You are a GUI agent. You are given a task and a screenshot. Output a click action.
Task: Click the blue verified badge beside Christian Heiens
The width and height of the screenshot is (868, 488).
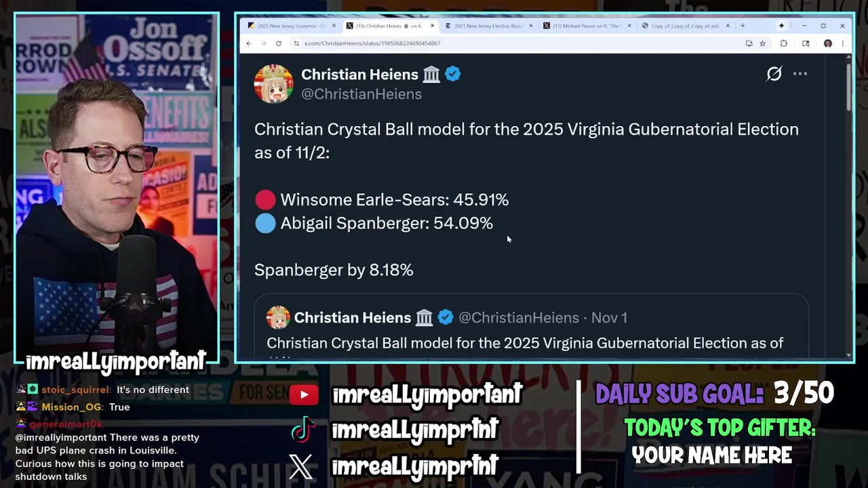[x=453, y=75]
